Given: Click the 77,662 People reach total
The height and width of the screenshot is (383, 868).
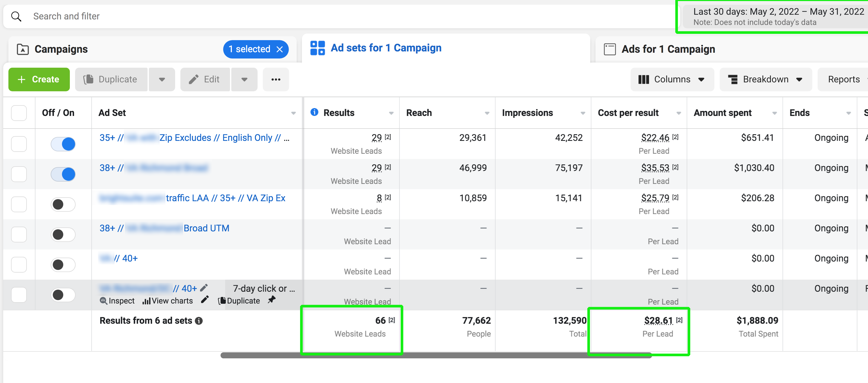Looking at the screenshot, I should click(476, 320).
